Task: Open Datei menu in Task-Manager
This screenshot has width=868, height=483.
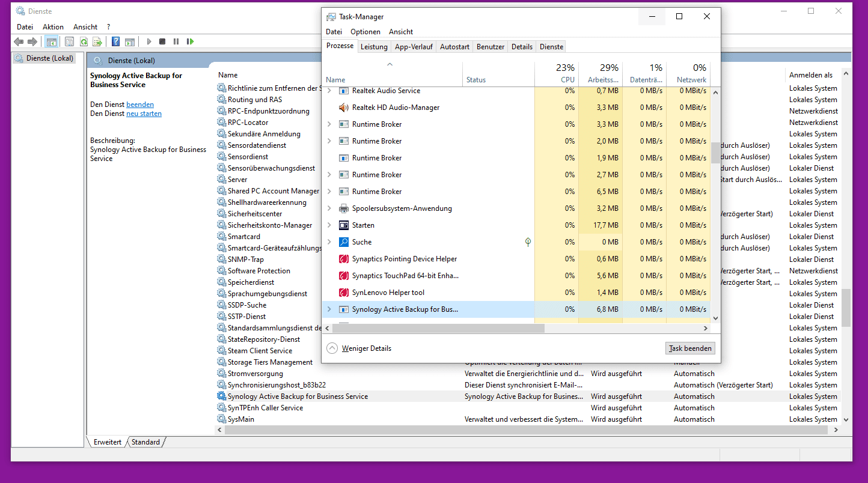Action: [x=334, y=32]
